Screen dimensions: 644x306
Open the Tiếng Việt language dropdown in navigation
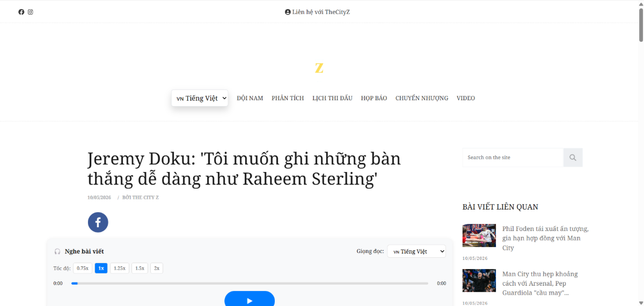200,98
